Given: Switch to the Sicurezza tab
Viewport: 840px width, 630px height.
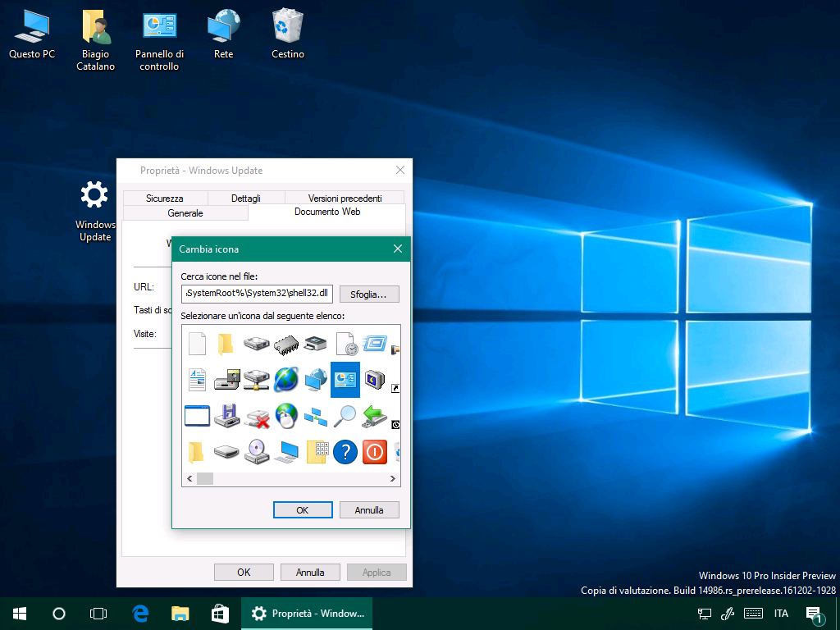Looking at the screenshot, I should pyautogui.click(x=164, y=199).
